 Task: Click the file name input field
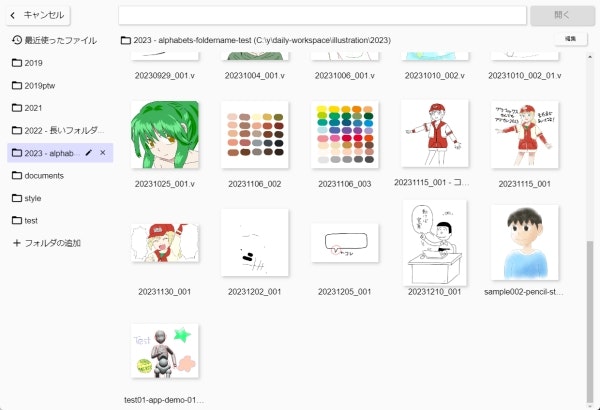pyautogui.click(x=322, y=16)
